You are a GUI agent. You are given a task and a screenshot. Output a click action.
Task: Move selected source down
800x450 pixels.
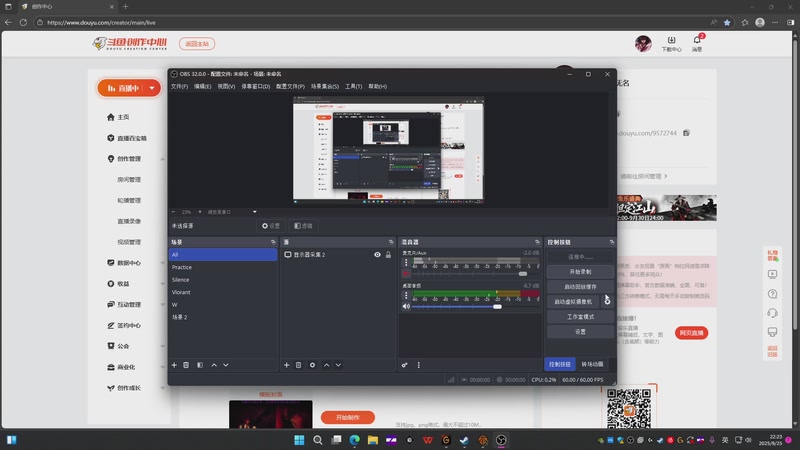(338, 365)
